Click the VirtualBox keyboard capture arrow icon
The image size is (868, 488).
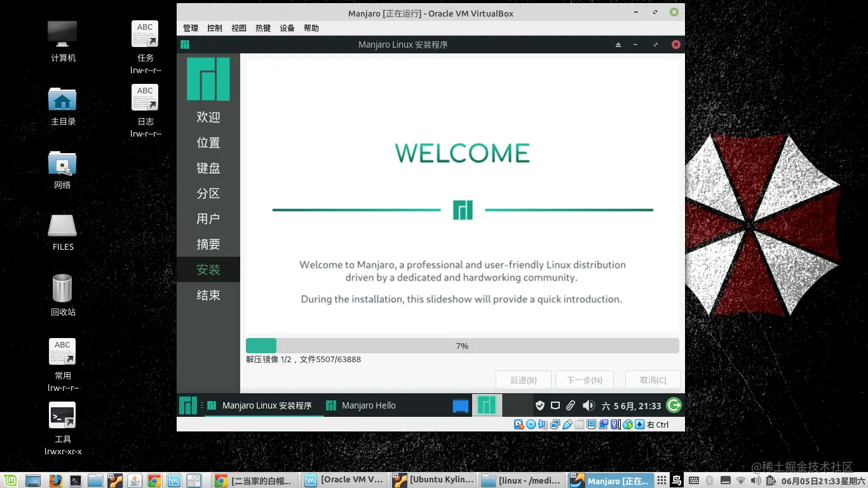pos(640,424)
